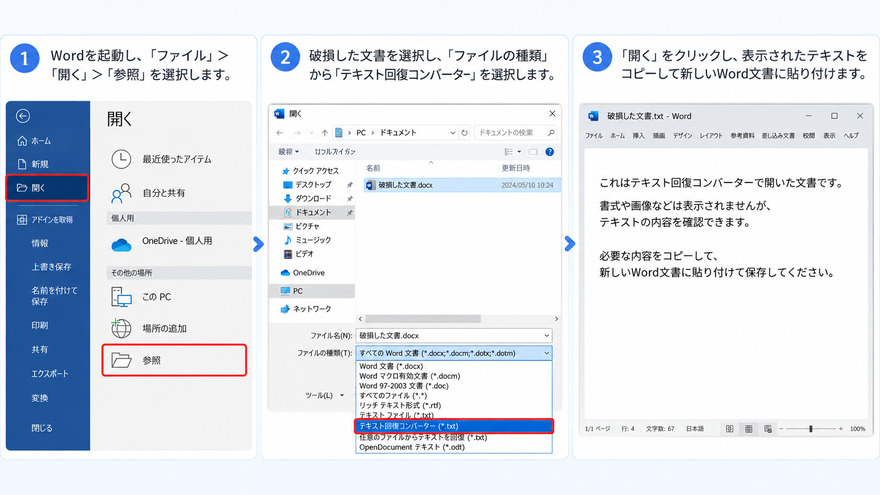The width and height of the screenshot is (880, 495).
Task: Select ネットワーク in the navigation tree
Action: (x=306, y=309)
